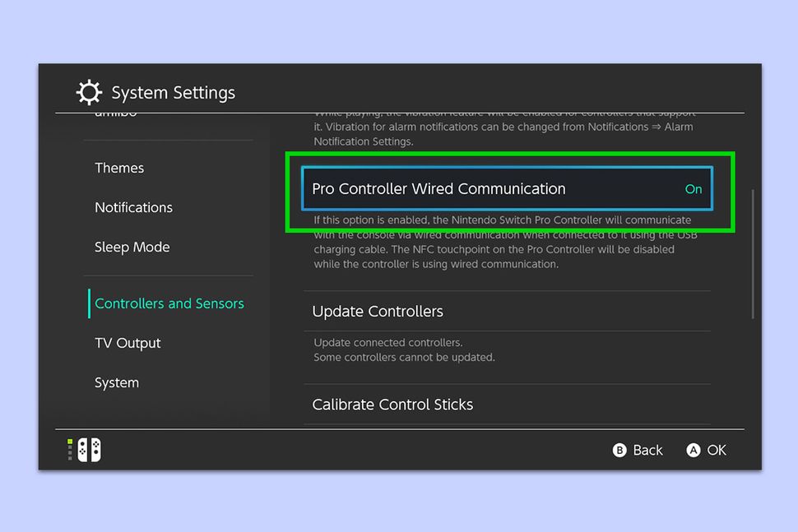The width and height of the screenshot is (798, 532).
Task: Toggle Pro Controller Wired Communication off
Action: click(x=507, y=189)
